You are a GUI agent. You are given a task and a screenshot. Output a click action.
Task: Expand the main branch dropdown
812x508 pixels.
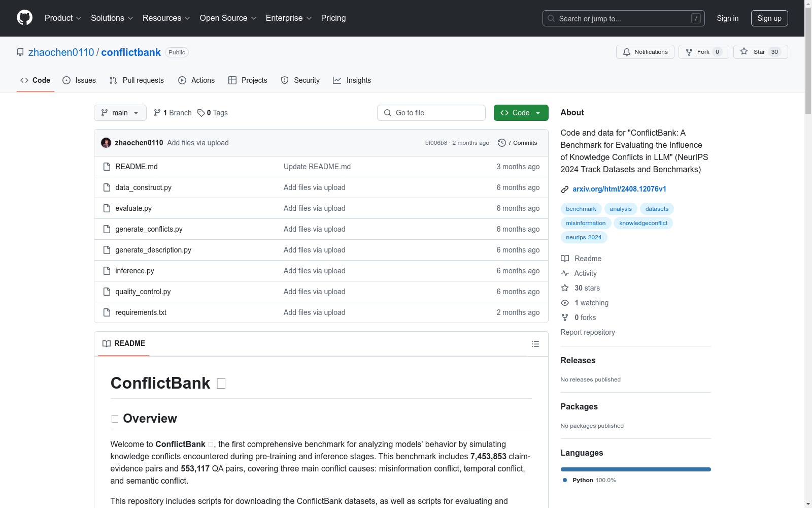pyautogui.click(x=120, y=113)
